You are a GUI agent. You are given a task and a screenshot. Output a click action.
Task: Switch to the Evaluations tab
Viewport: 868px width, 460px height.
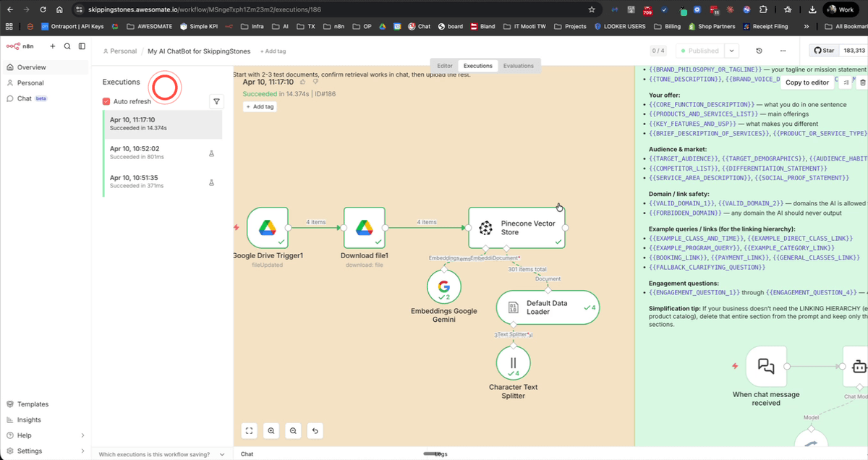[x=519, y=65]
